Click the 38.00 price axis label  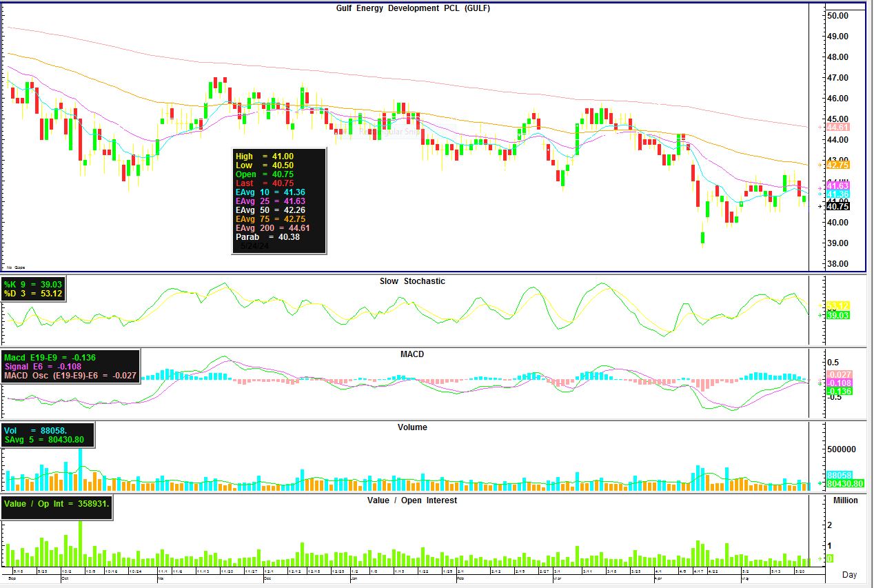click(x=837, y=264)
